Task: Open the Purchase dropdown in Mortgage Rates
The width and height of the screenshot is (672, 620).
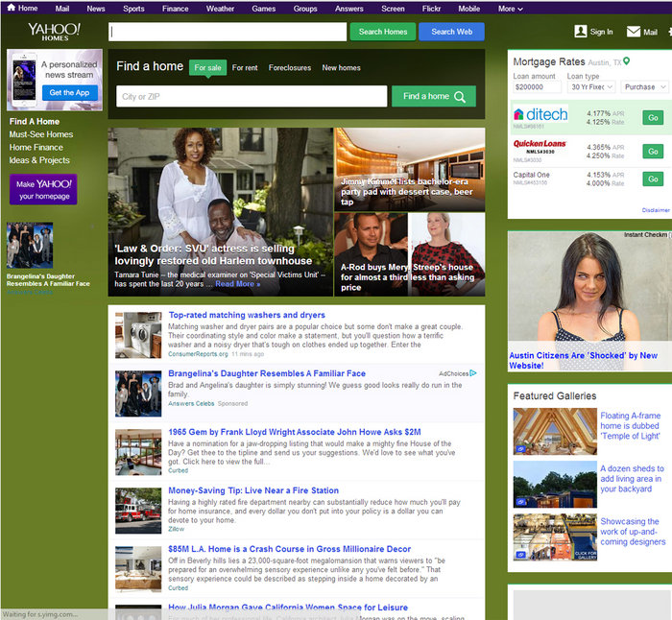Action: click(x=644, y=87)
